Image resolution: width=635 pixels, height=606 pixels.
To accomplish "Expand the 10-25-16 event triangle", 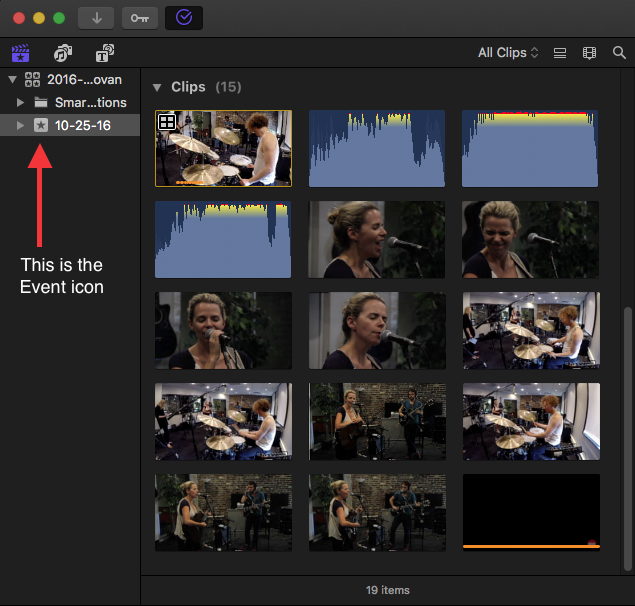I will coord(21,126).
